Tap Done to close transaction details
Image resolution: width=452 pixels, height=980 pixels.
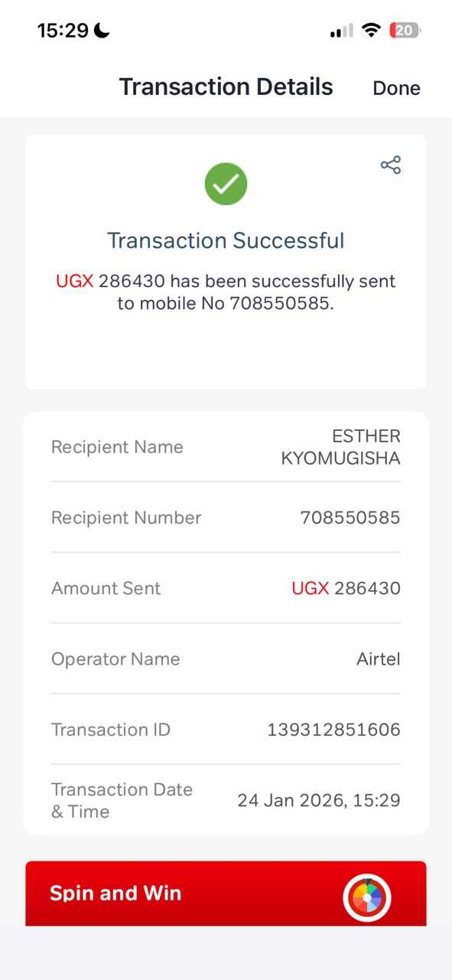tap(396, 88)
